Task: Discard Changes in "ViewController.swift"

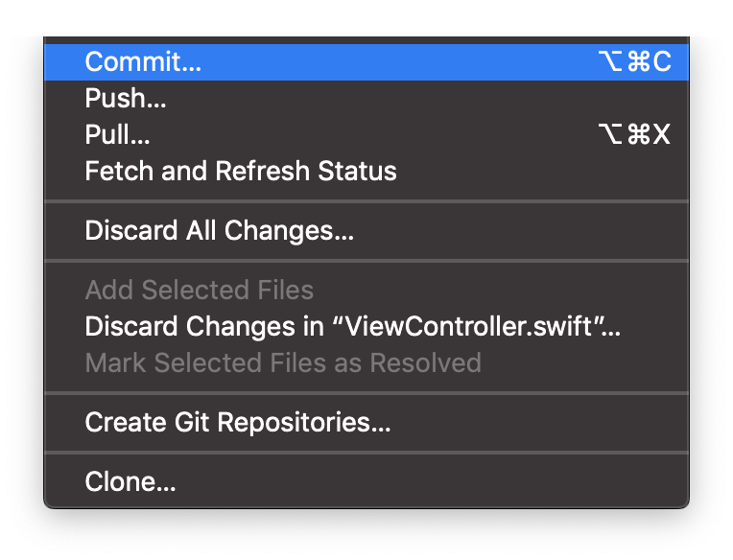Action: coord(366,326)
